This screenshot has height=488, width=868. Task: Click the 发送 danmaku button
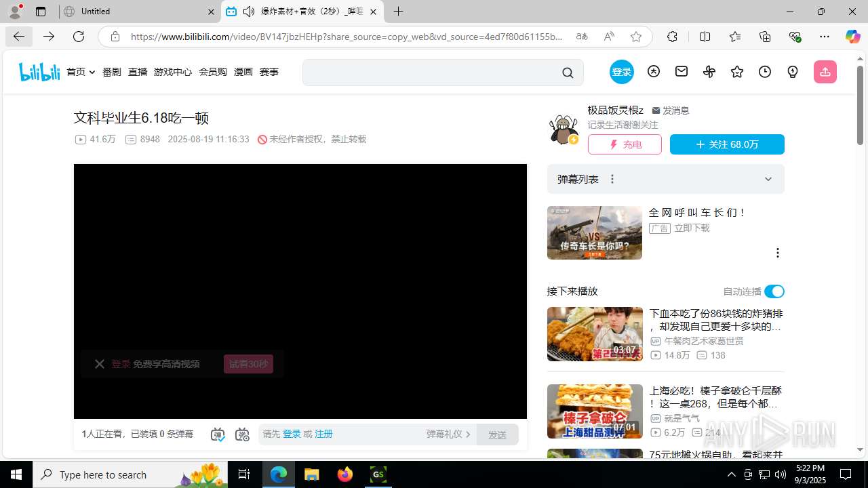pyautogui.click(x=497, y=434)
